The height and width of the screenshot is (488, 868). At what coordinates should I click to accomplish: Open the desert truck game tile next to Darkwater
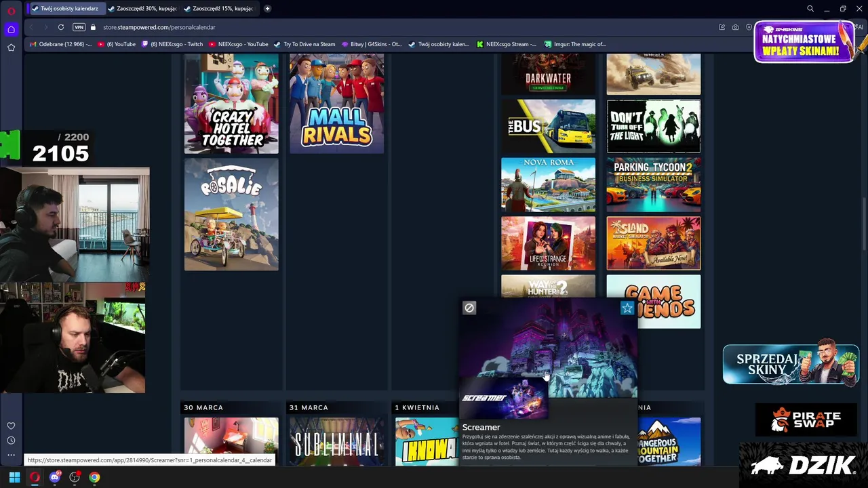pos(654,75)
